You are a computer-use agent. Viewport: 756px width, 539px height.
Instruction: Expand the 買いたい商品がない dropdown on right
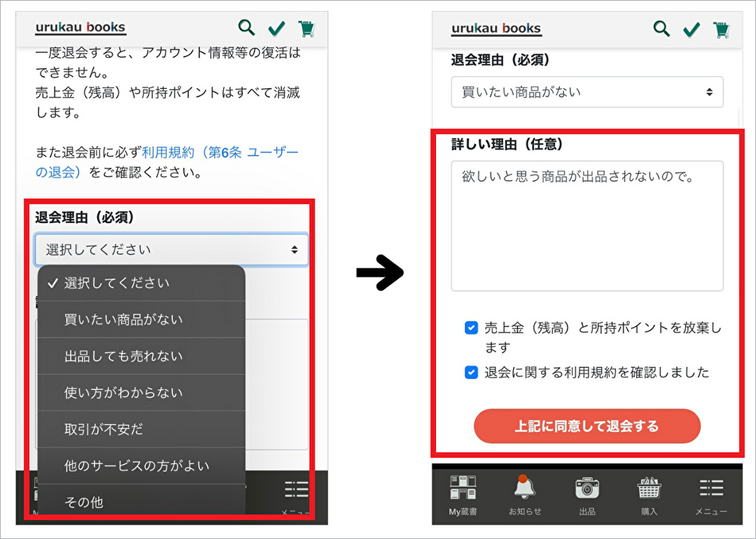587,92
